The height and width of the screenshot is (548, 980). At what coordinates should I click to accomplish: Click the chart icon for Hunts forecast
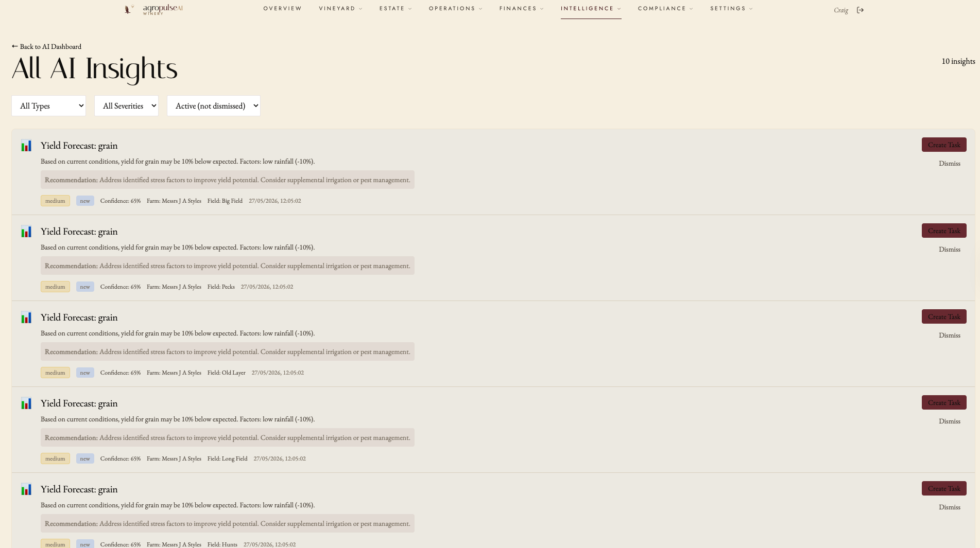[26, 489]
